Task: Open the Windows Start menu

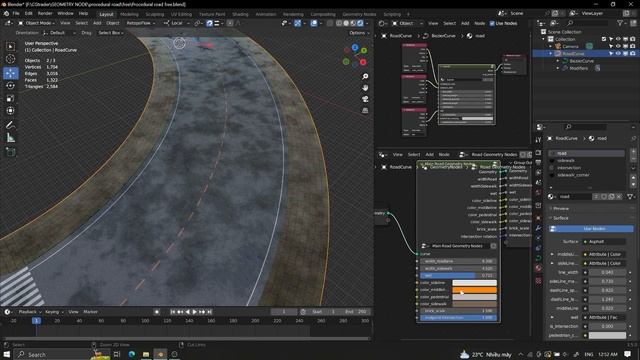Action: pyautogui.click(x=7, y=354)
